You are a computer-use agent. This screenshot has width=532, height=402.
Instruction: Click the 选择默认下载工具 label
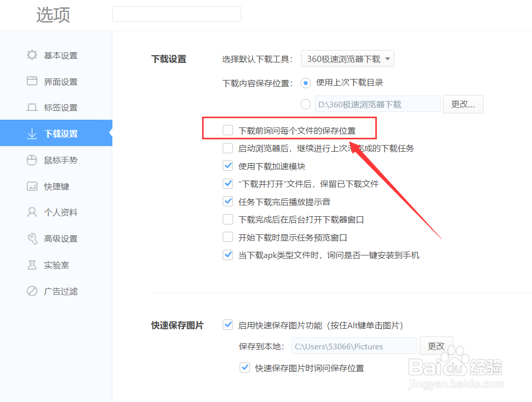tap(258, 59)
